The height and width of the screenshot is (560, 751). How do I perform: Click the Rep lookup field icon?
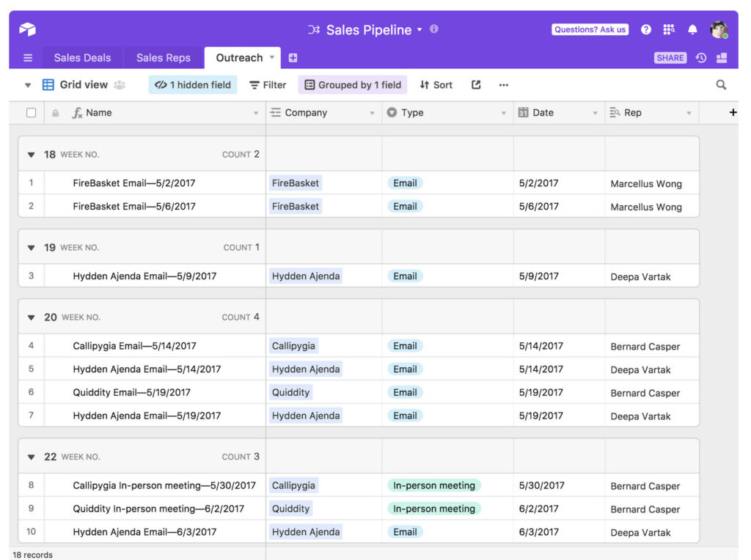pyautogui.click(x=615, y=112)
